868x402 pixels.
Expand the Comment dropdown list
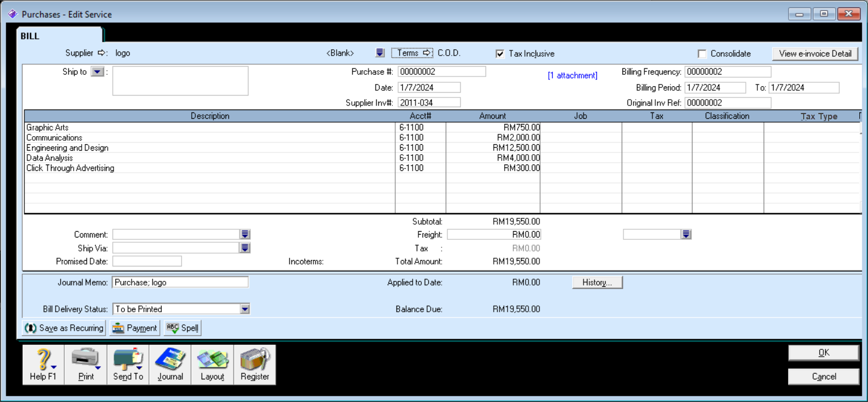pyautogui.click(x=245, y=235)
